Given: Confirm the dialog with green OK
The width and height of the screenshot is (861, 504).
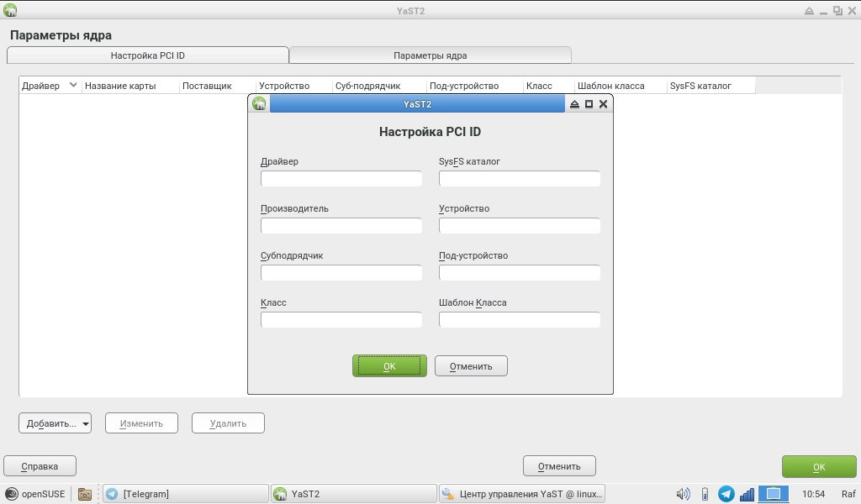Looking at the screenshot, I should click(x=389, y=365).
